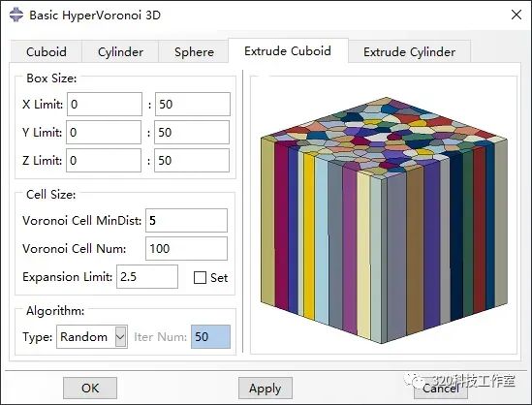The height and width of the screenshot is (405, 532).
Task: Switch to the Cylinder tab
Action: pos(120,52)
